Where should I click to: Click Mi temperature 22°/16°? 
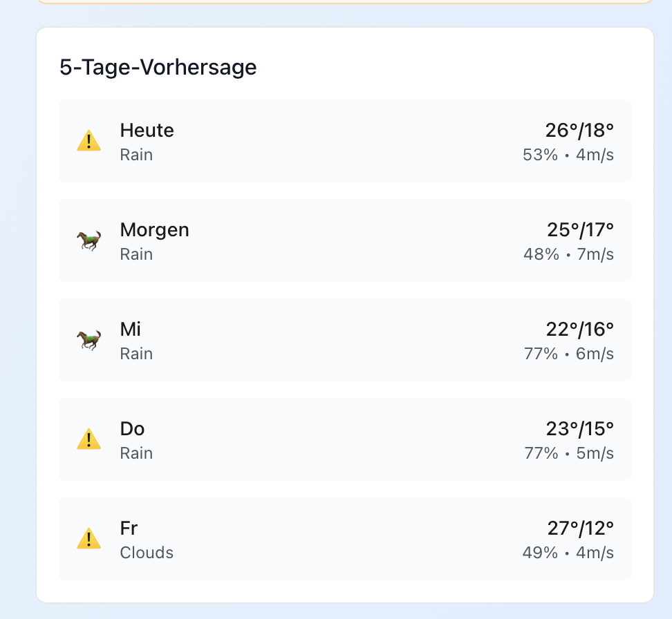tap(579, 329)
